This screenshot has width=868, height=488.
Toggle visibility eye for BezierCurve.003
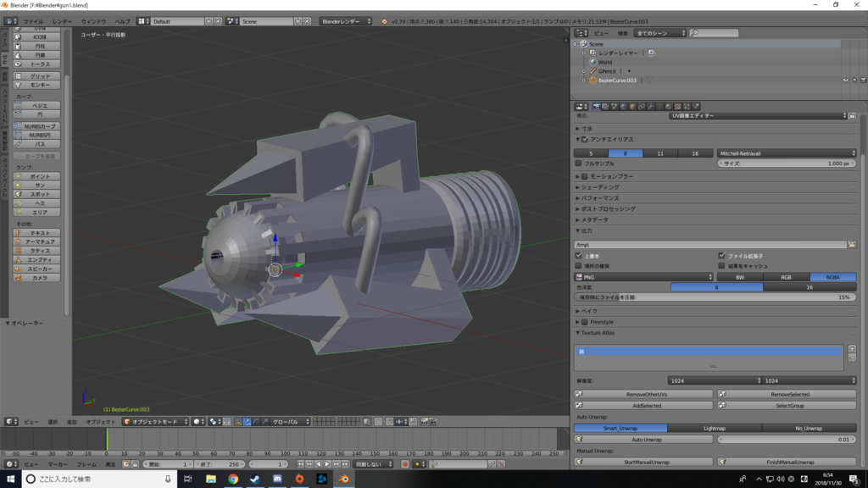pyautogui.click(x=845, y=80)
